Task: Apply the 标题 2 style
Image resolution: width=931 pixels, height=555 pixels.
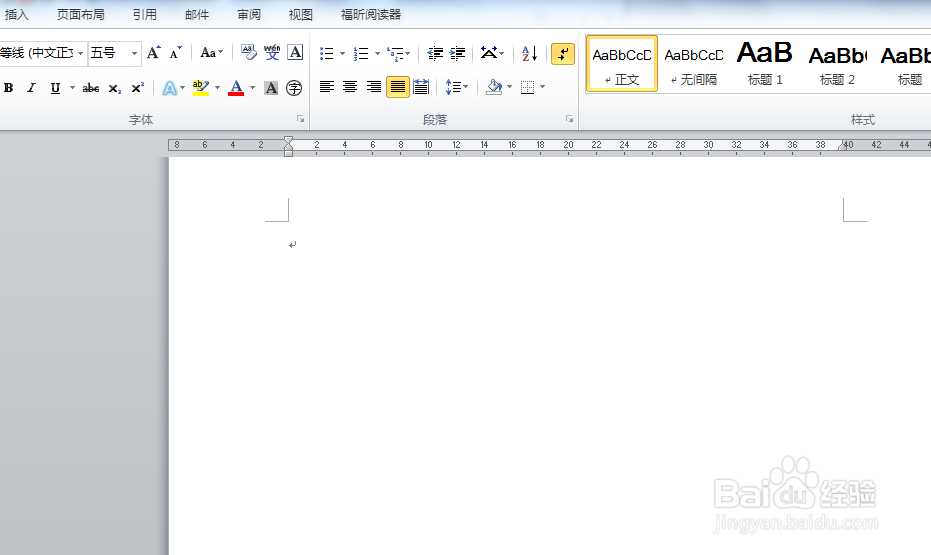Action: (x=837, y=64)
